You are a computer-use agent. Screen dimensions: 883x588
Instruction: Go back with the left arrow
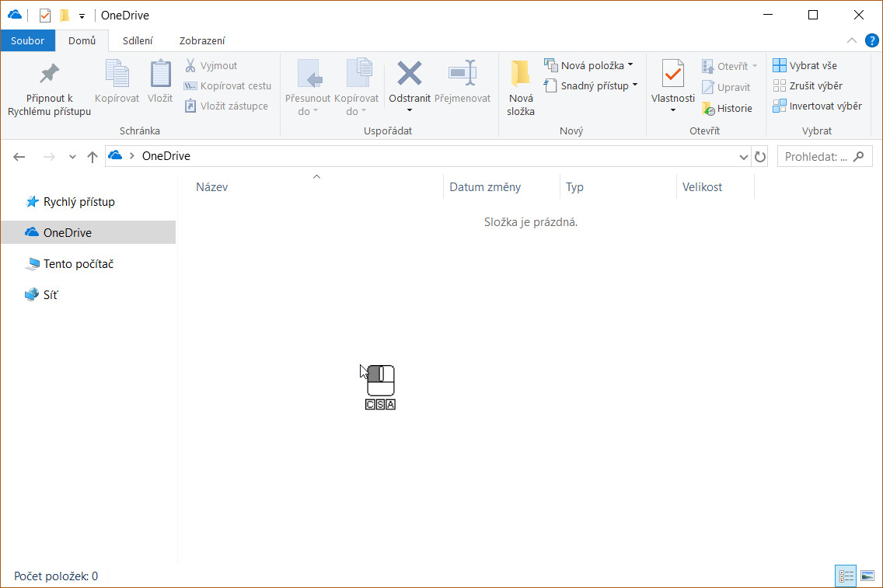click(x=19, y=156)
